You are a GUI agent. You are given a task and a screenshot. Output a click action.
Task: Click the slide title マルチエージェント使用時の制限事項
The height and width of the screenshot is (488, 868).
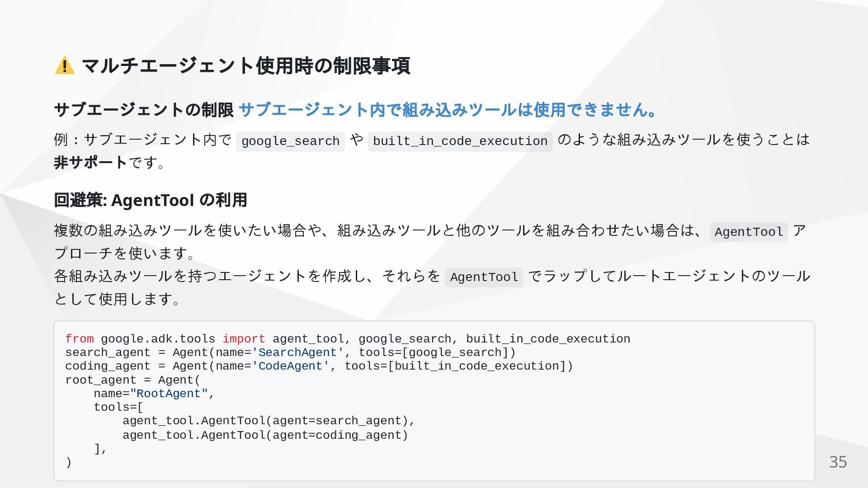[x=245, y=66]
